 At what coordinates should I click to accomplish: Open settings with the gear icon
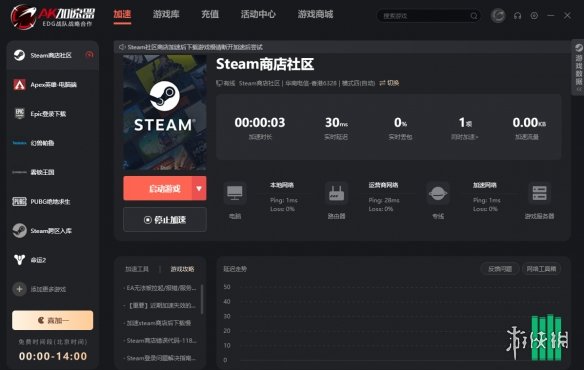click(x=534, y=16)
